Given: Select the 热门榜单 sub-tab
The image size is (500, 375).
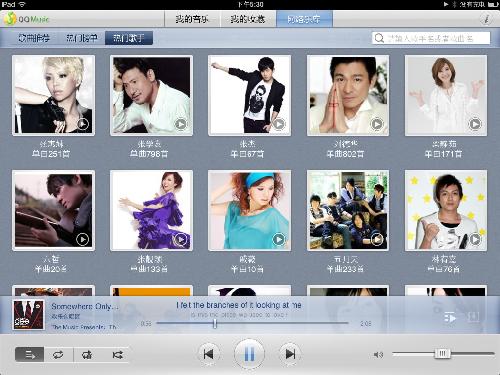Looking at the screenshot, I should click(82, 38).
